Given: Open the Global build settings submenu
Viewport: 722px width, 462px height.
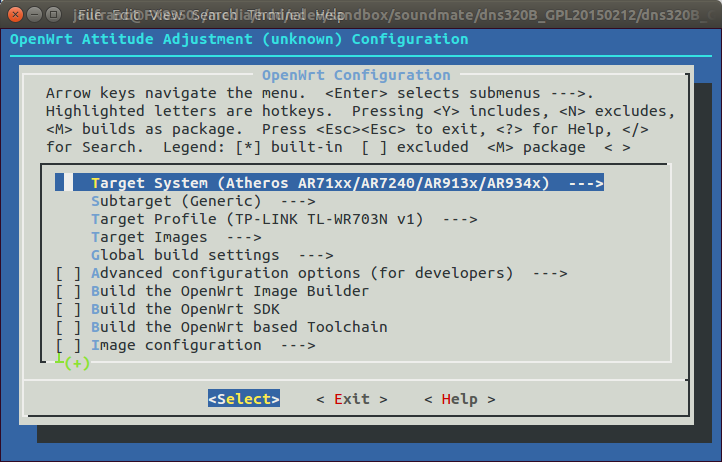Looking at the screenshot, I should click(212, 255).
